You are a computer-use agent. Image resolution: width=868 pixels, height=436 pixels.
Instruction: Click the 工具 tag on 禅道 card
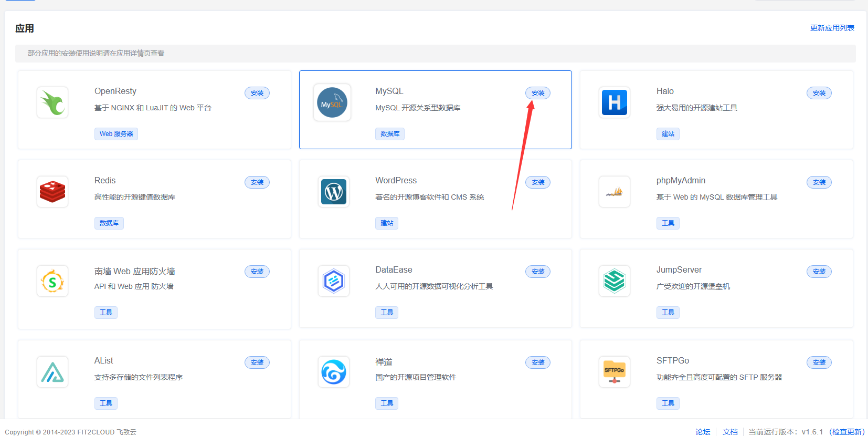click(x=387, y=403)
